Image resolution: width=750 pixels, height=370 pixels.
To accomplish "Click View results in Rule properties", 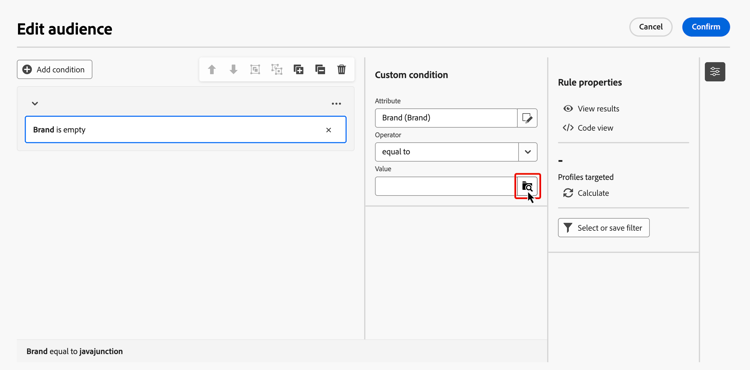I will [x=591, y=109].
